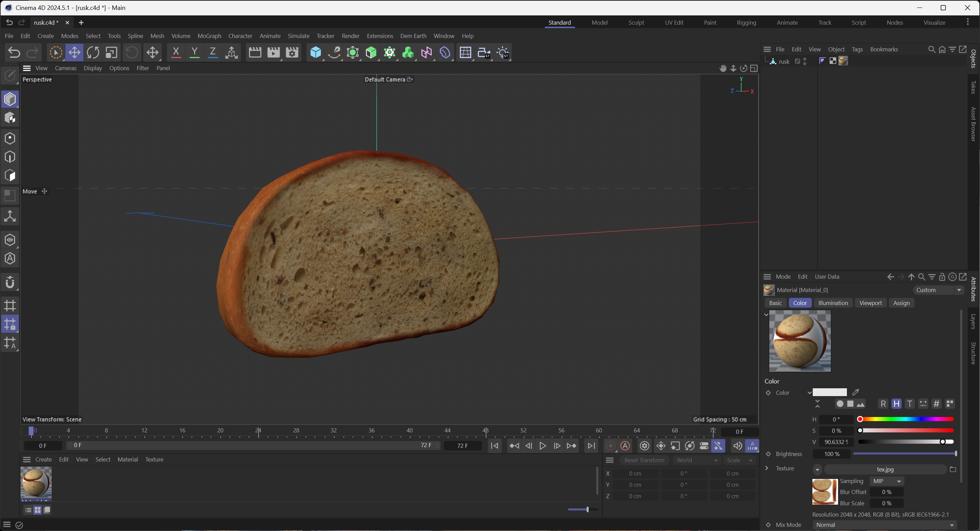
Task: Select the bread material thumbnail in Material Manager
Action: 36,482
